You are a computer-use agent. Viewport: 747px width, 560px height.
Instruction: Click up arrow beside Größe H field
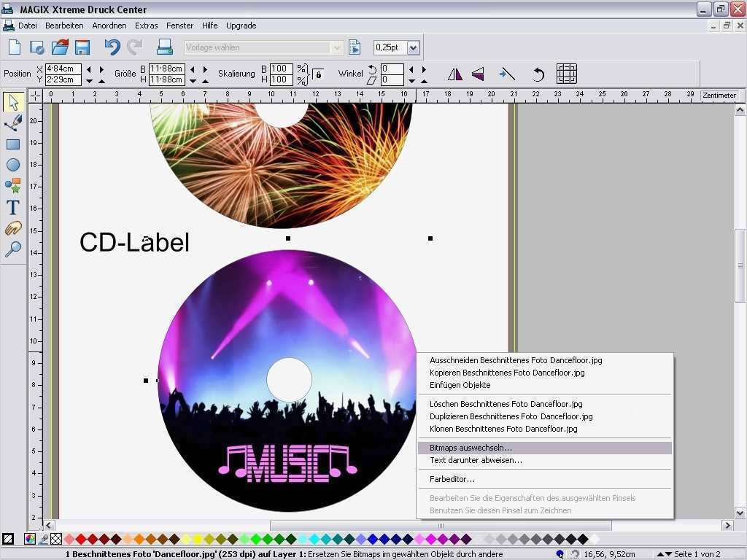[x=205, y=81]
